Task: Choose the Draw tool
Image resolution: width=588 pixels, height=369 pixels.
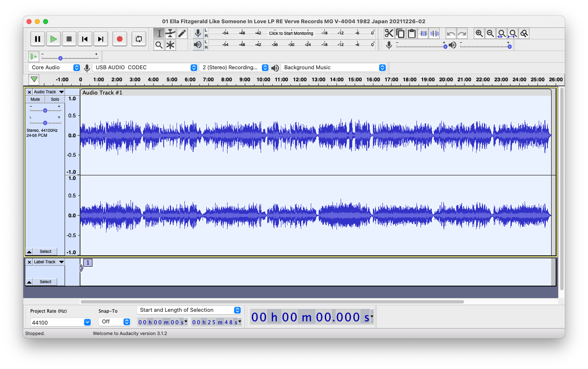Action: pyautogui.click(x=182, y=33)
